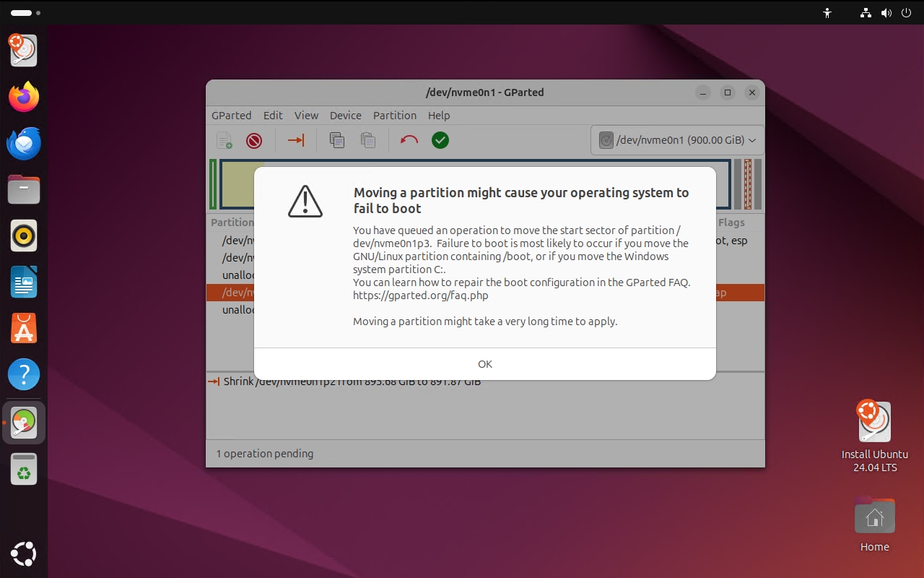Click the Flags column header
The height and width of the screenshot is (578, 924).
pos(731,223)
